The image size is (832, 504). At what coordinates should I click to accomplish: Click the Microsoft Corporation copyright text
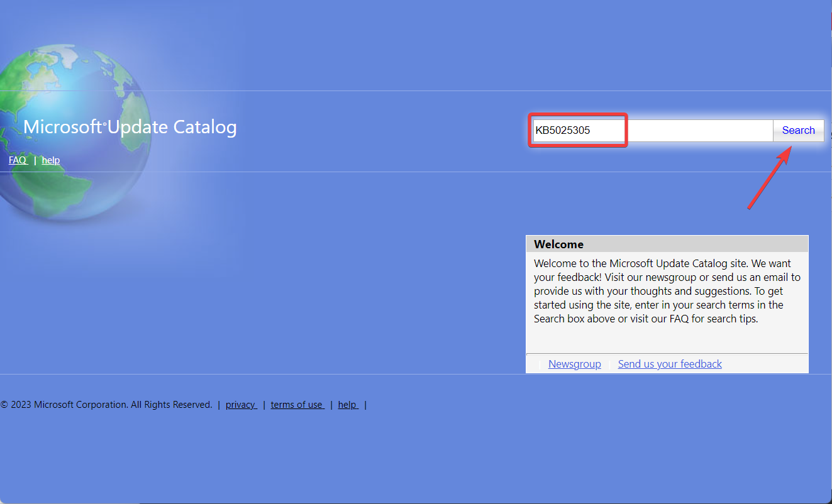[106, 405]
